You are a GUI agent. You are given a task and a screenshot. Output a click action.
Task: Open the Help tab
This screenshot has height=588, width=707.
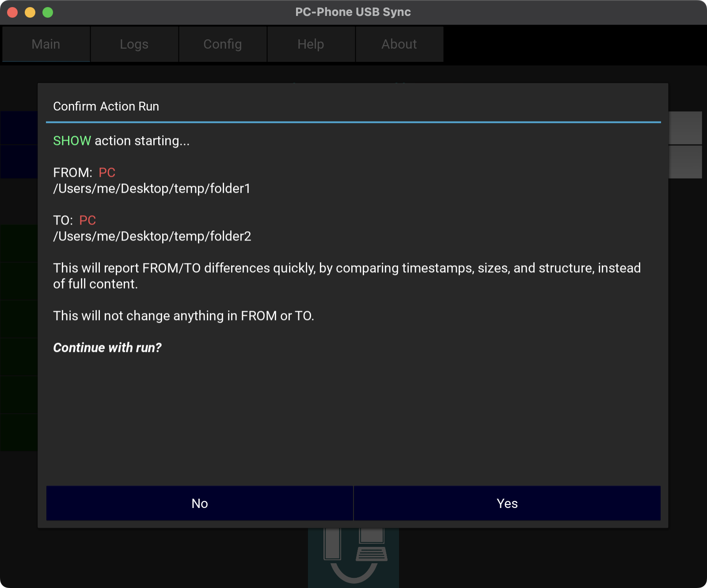[311, 44]
